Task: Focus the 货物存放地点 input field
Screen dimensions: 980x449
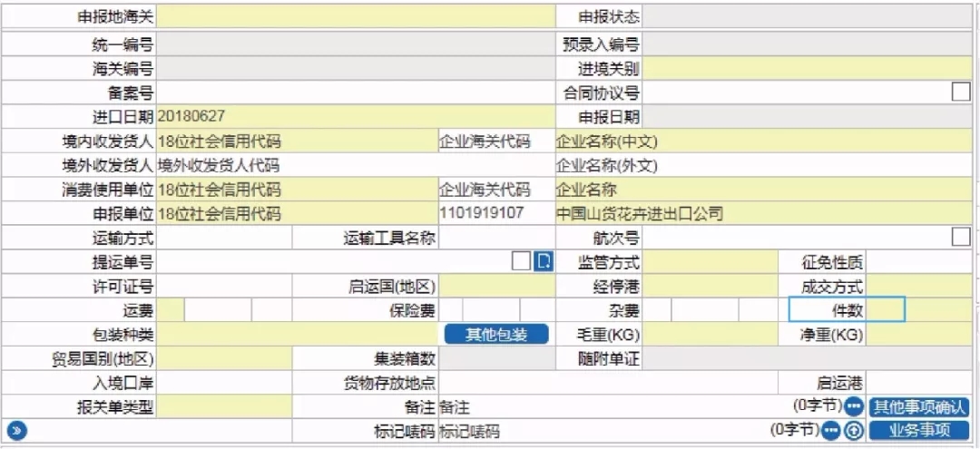Action: tap(608, 382)
